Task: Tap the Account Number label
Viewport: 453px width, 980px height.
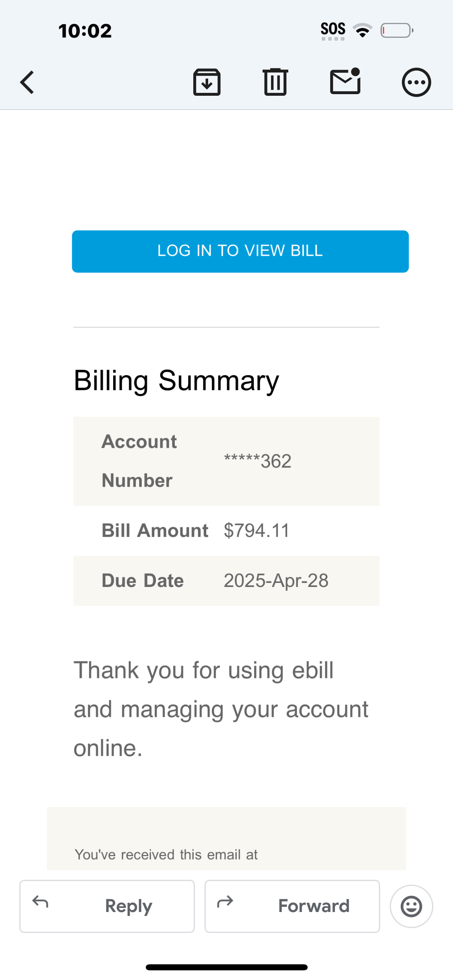Action: (x=139, y=461)
